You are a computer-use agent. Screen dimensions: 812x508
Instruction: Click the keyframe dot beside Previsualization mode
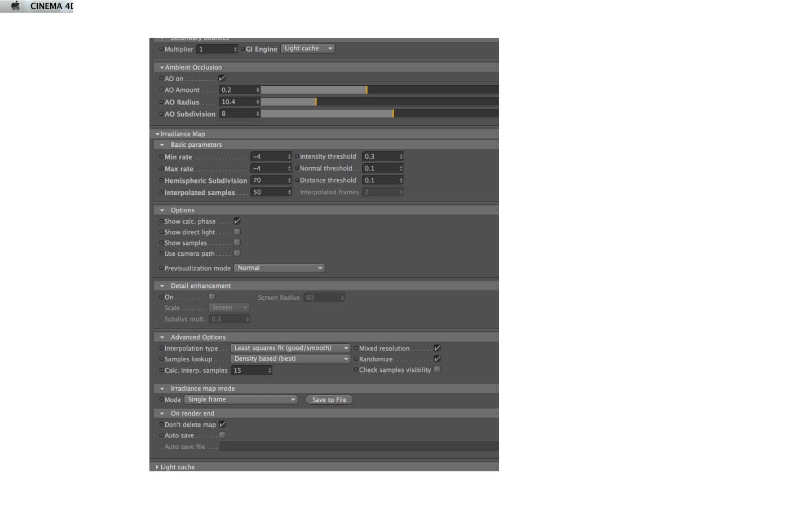coord(161,268)
